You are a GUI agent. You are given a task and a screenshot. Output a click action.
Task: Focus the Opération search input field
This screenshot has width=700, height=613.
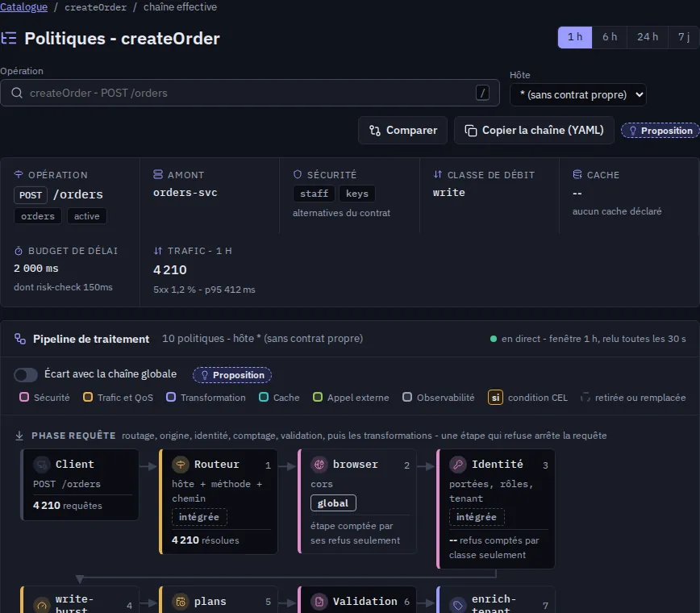click(x=249, y=93)
